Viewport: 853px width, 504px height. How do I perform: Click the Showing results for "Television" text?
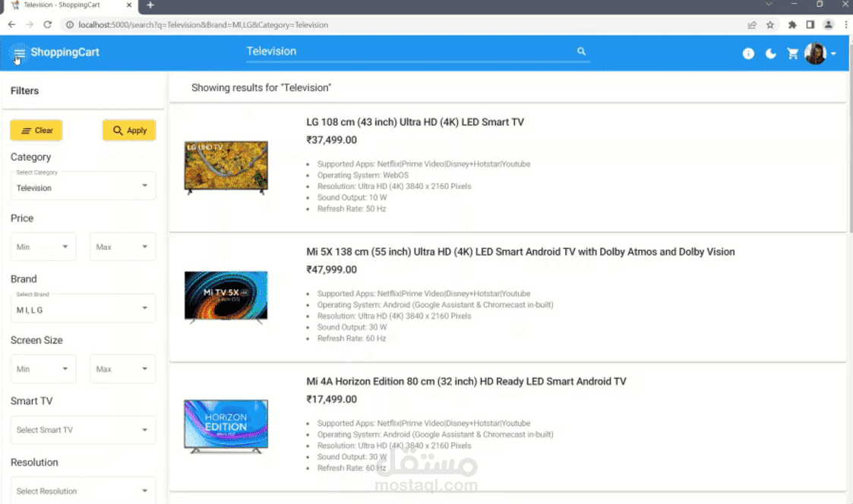click(x=261, y=87)
